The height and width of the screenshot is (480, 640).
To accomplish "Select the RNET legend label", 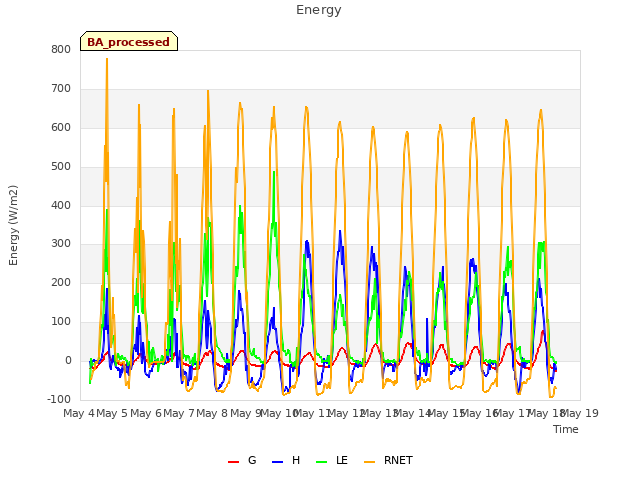I will click(398, 460).
